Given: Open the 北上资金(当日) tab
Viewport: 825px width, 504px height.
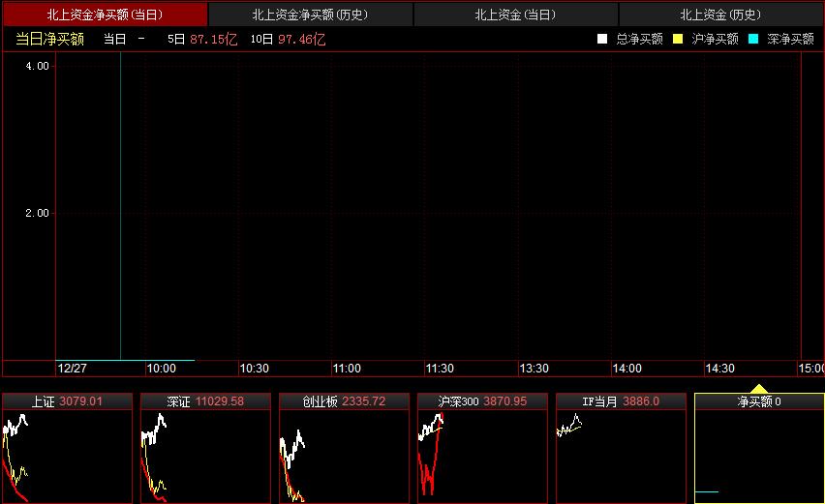Looking at the screenshot, I should (515, 15).
